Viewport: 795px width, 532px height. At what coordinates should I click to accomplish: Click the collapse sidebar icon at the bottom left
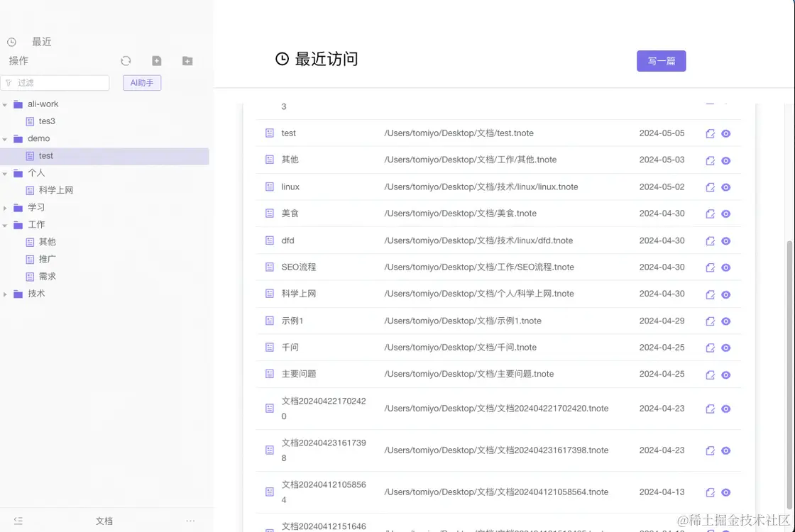18,521
